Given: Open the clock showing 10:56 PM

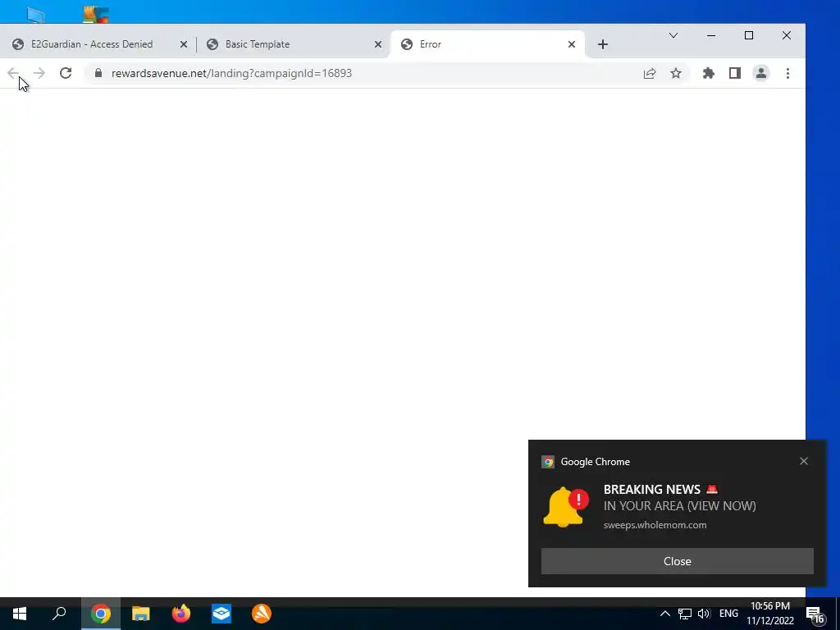Looking at the screenshot, I should click(x=770, y=614).
